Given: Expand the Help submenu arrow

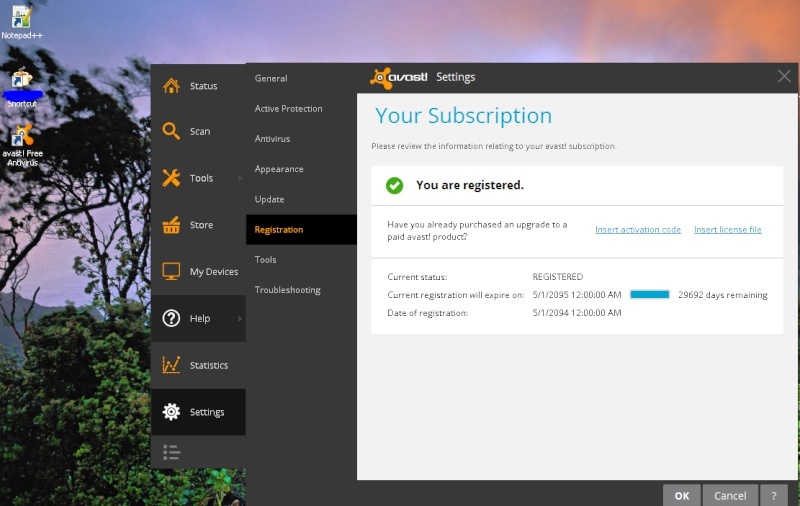Looking at the screenshot, I should tap(240, 318).
